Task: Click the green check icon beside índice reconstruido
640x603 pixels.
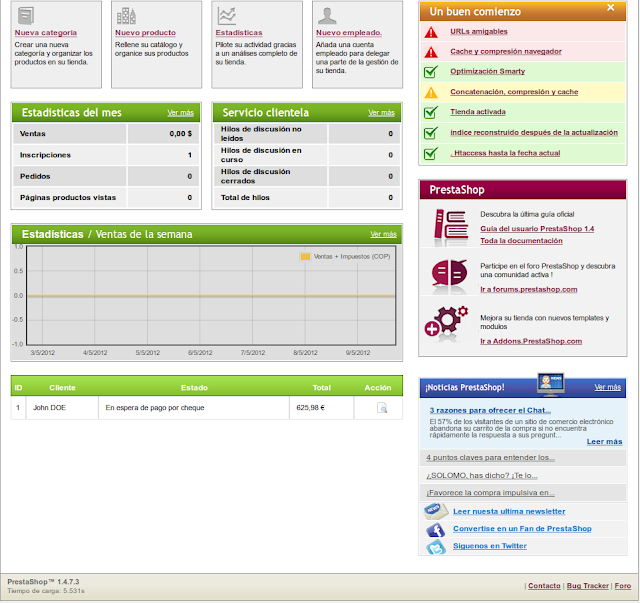Action: (431, 133)
